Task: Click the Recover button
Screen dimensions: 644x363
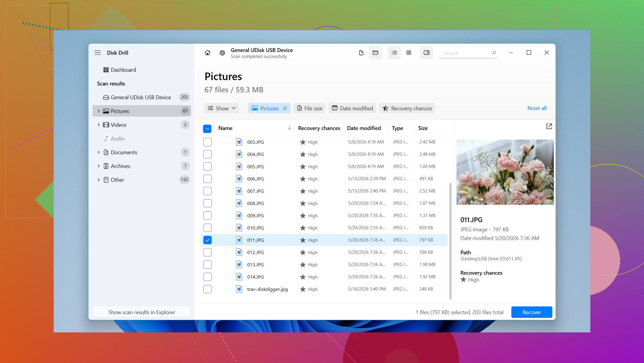Action: (532, 312)
